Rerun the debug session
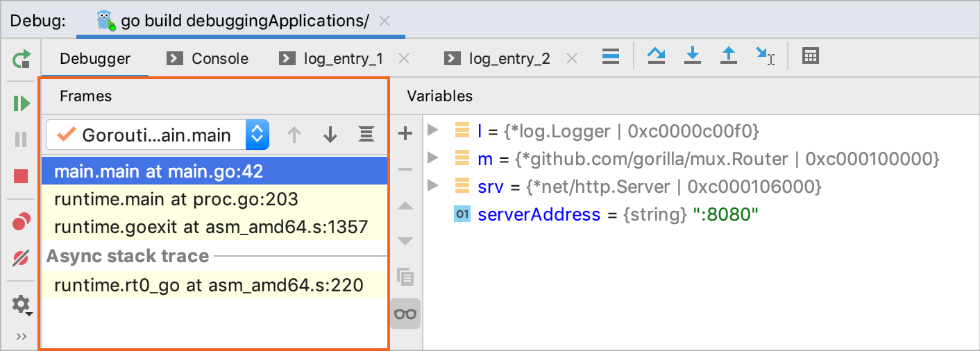The height and width of the screenshot is (351, 980). pyautogui.click(x=21, y=59)
